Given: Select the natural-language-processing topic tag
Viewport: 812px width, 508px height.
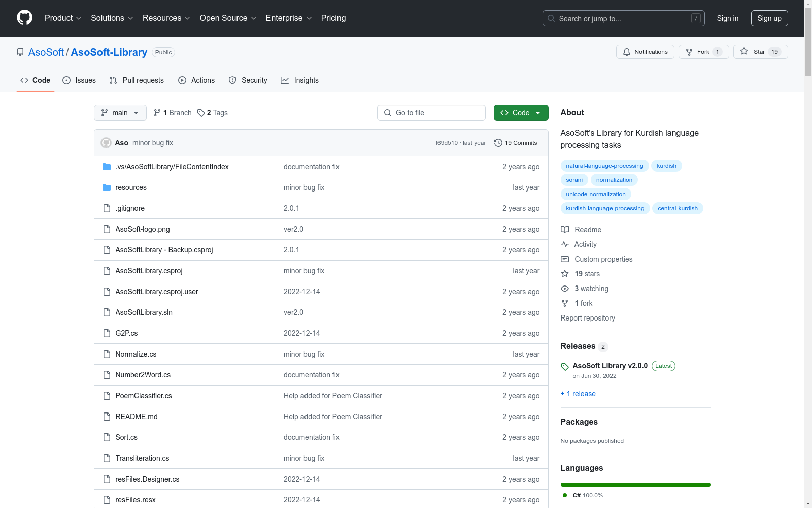Looking at the screenshot, I should [604, 166].
